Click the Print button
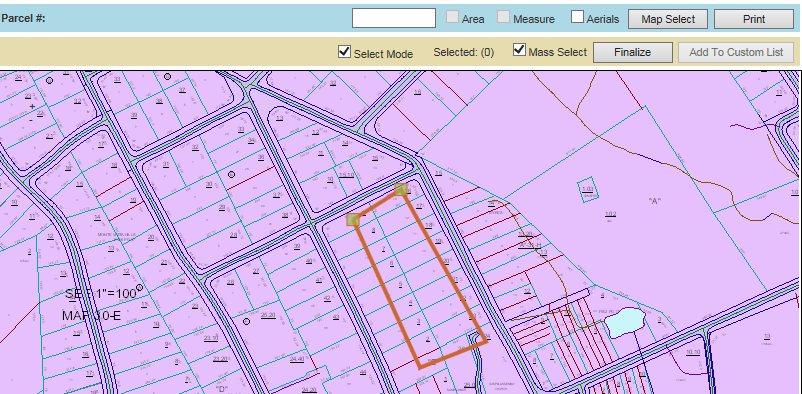The image size is (802, 394). click(x=754, y=19)
